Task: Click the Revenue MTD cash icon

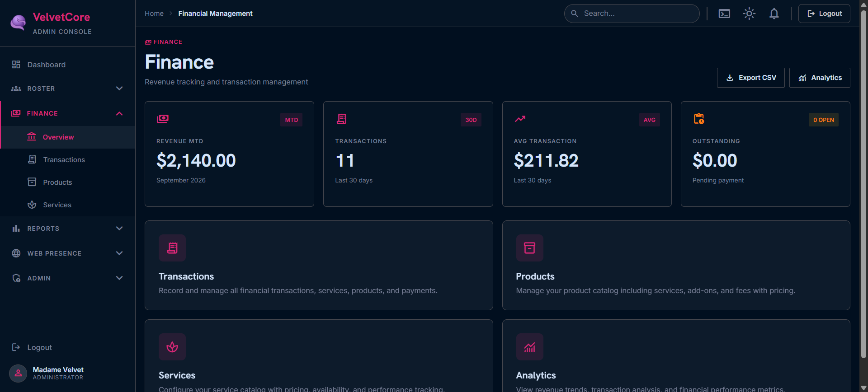Action: coord(163,119)
